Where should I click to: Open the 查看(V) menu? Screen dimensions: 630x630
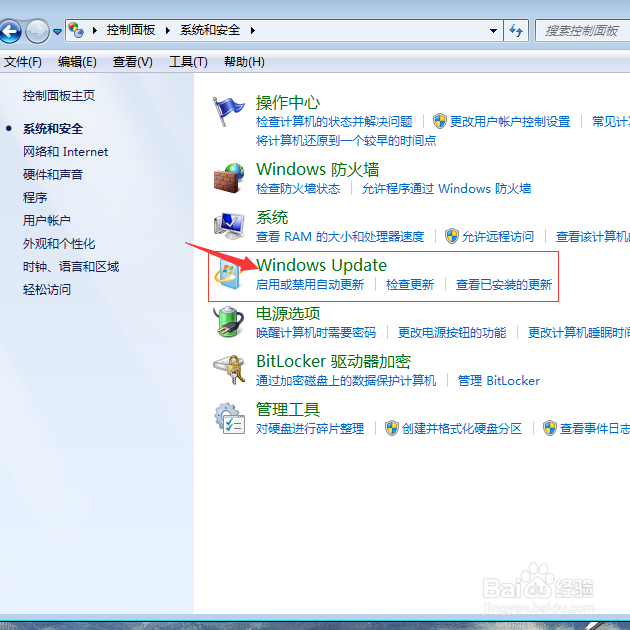tap(133, 62)
